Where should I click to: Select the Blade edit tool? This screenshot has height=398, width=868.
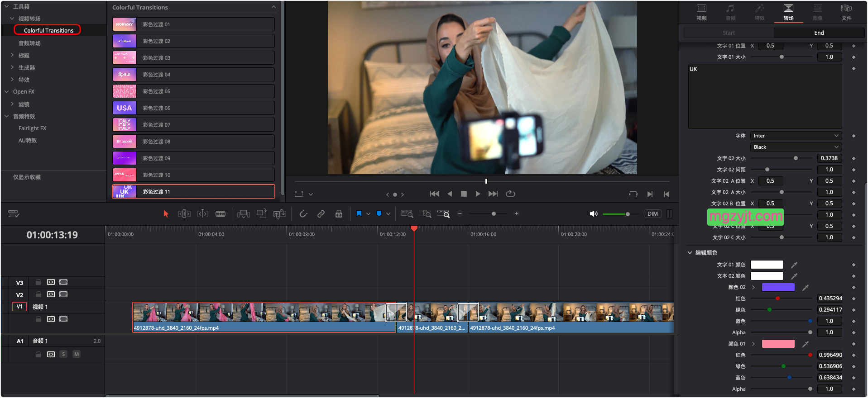(221, 214)
